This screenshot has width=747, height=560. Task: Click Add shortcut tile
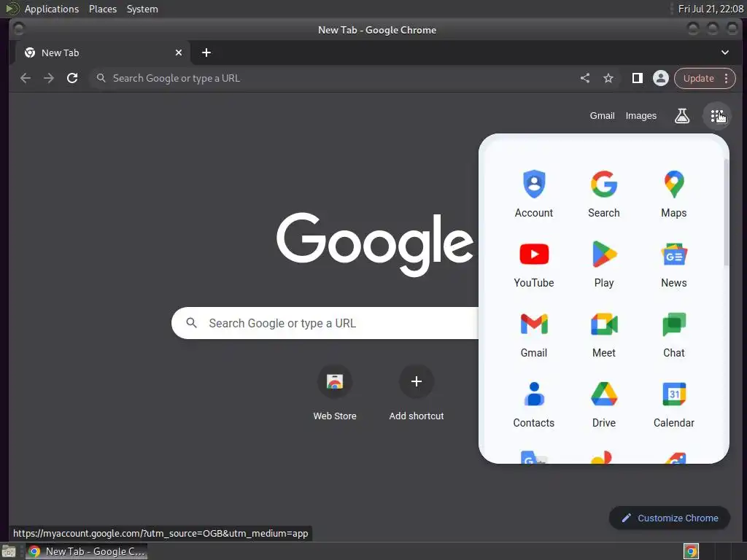pos(417,393)
